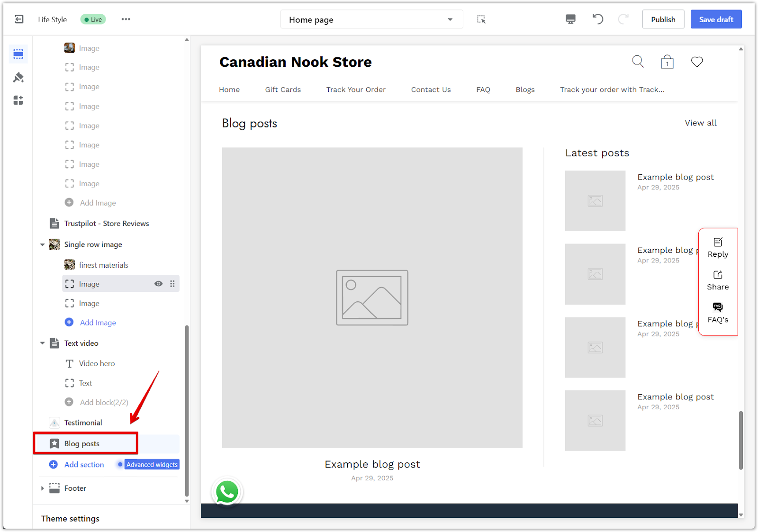This screenshot has height=532, width=758.
Task: Open the three-dot more actions menu
Action: point(126,19)
